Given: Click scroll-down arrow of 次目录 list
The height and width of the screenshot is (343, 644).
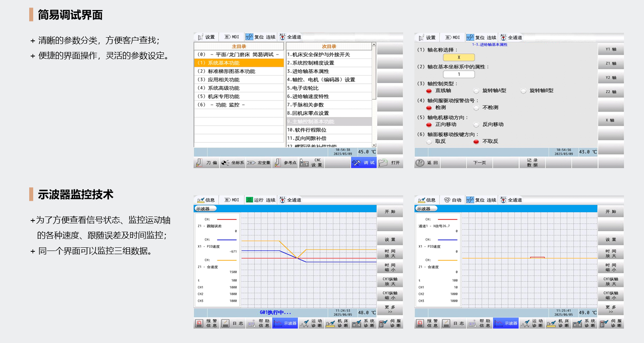Looking at the screenshot, I should tap(374, 145).
